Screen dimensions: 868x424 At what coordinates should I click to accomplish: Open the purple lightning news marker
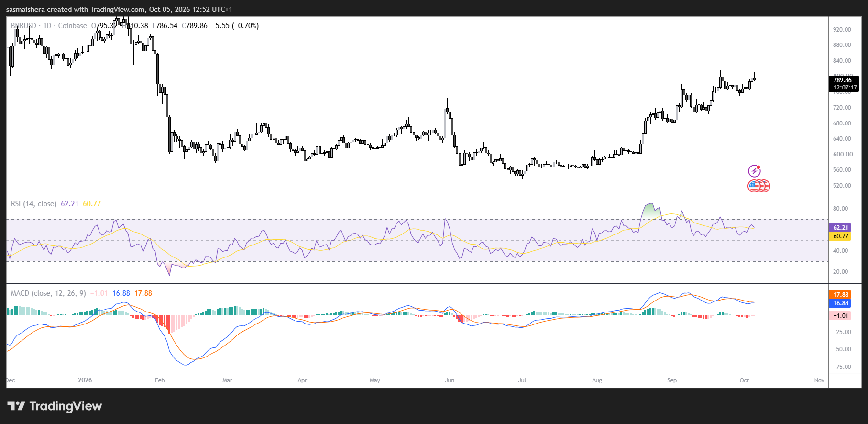click(x=754, y=171)
